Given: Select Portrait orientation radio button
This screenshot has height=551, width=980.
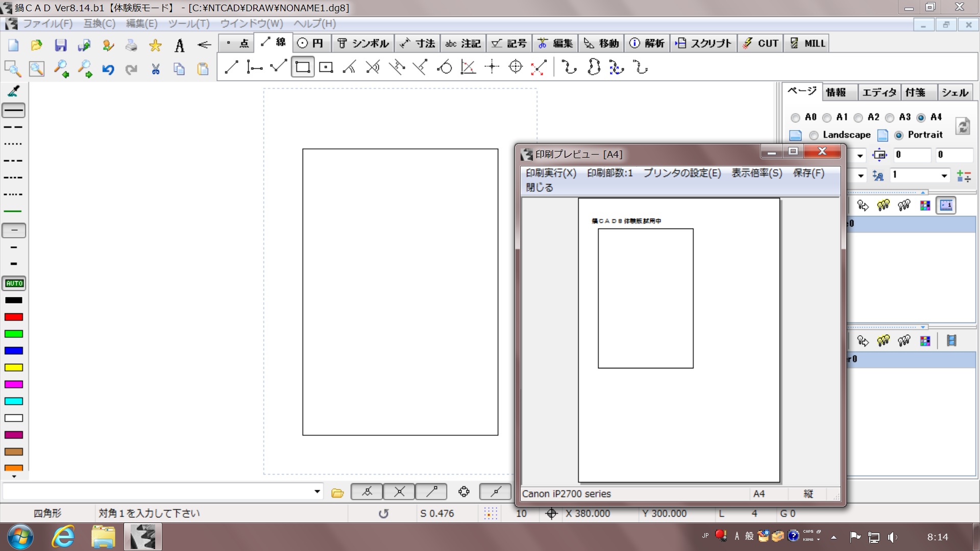Looking at the screenshot, I should 899,135.
